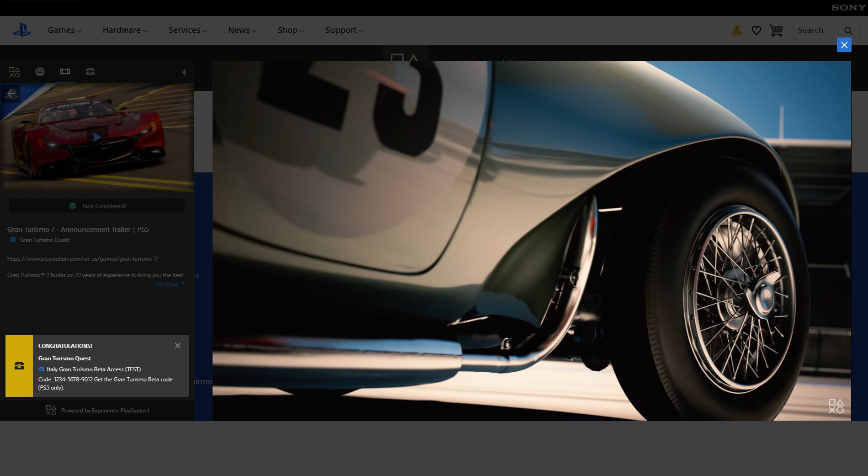
Task: Expand description with See More
Action: [169, 284]
